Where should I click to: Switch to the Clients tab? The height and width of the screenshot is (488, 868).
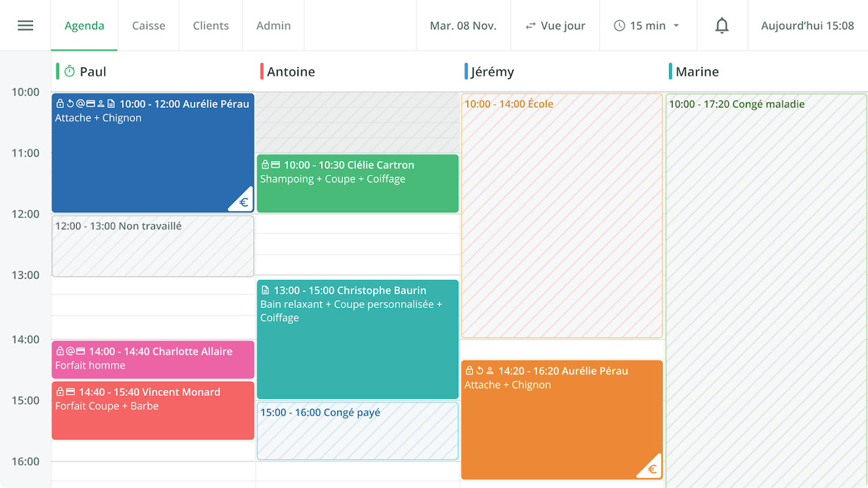point(211,26)
